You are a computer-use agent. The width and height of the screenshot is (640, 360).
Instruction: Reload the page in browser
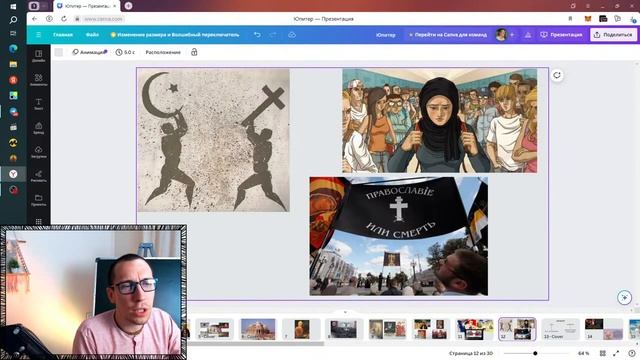click(64, 19)
